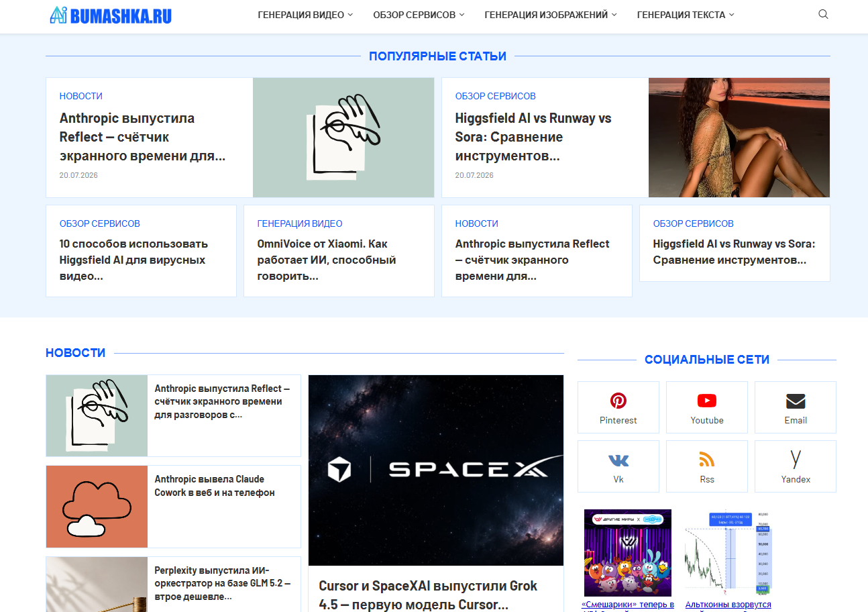Click the НОВОСТИ section heading above the news list
Viewport: 868px width, 612px height.
pos(76,353)
